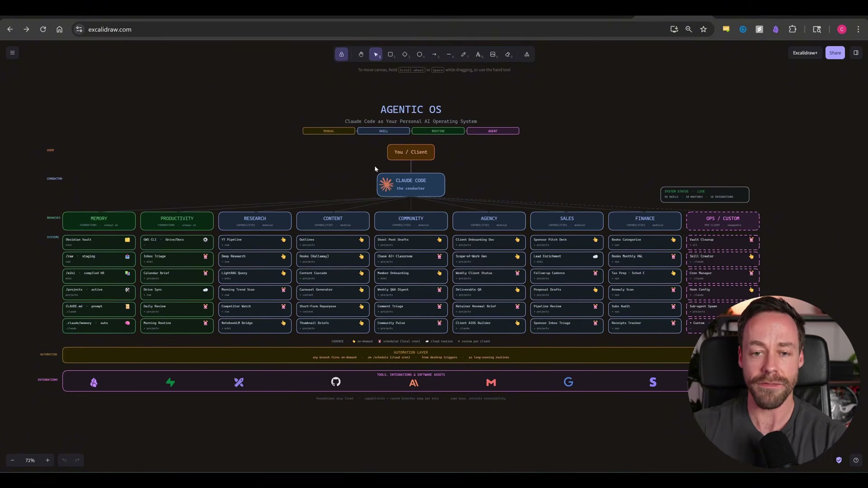
Task: Select the RESEARCH branch header
Action: tap(255, 221)
